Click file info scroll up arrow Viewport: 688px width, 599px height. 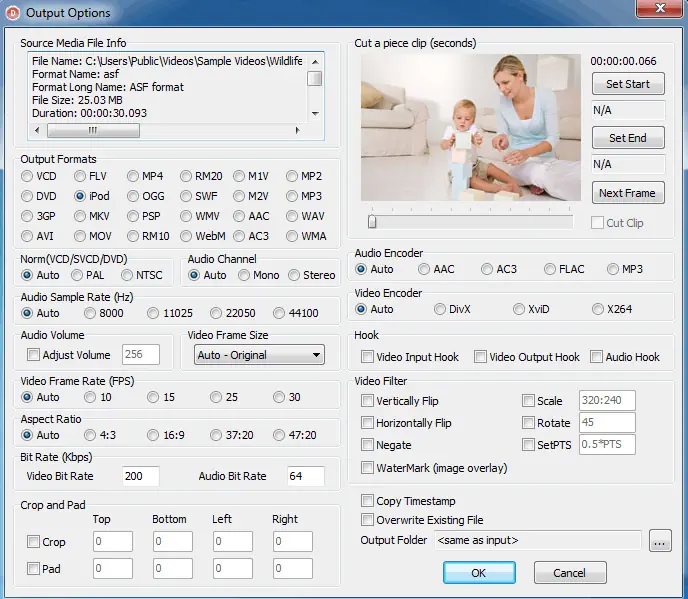point(315,62)
